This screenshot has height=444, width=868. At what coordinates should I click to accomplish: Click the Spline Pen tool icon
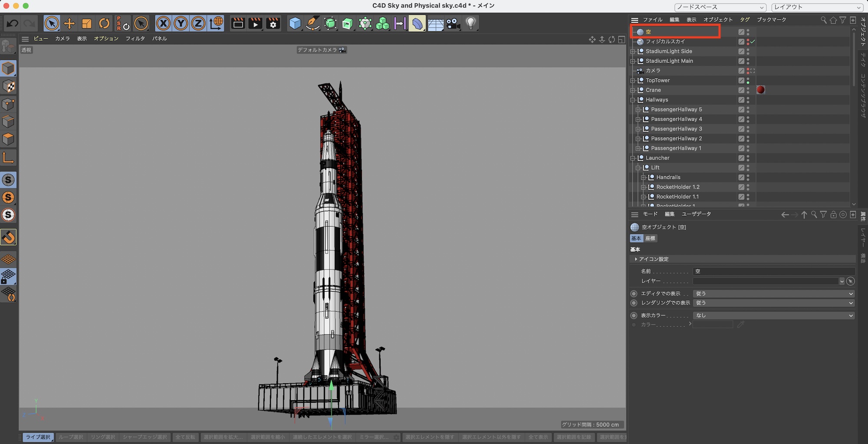[x=312, y=23]
